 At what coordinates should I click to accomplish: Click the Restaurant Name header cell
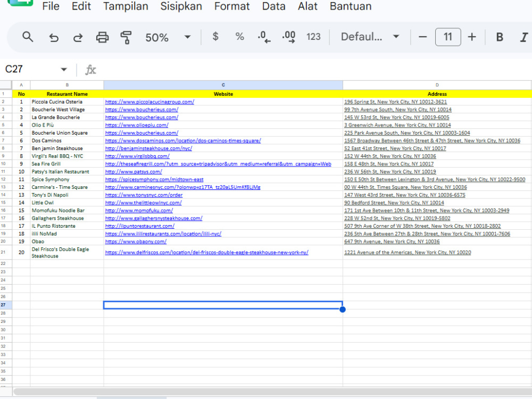click(67, 94)
